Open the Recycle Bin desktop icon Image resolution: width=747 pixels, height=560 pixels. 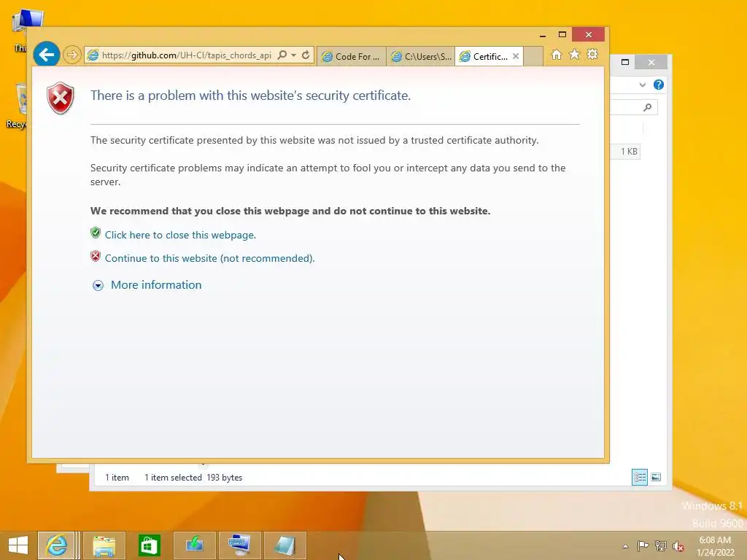click(18, 106)
